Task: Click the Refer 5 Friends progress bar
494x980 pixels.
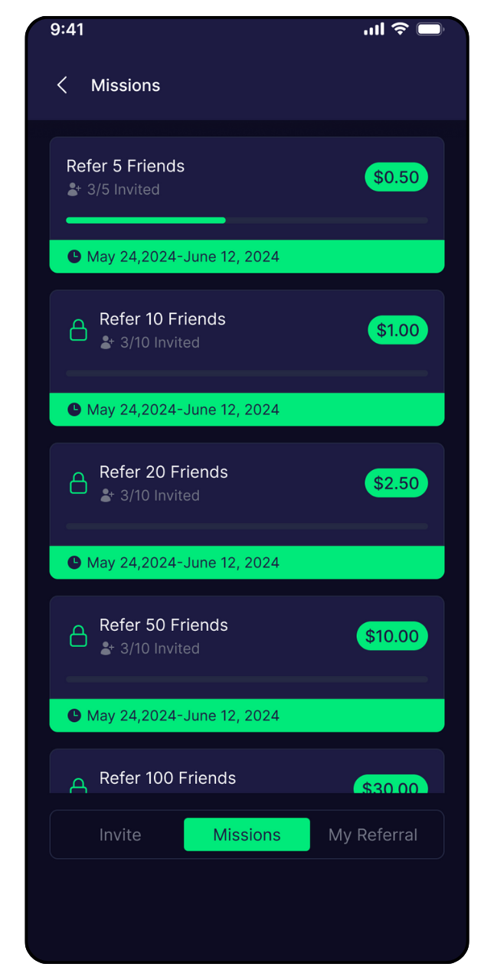Action: point(247,220)
